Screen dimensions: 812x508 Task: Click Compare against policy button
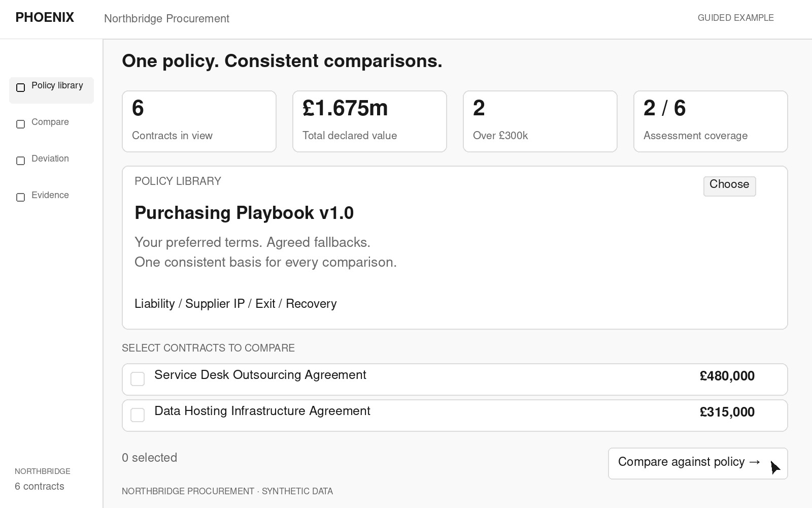pyautogui.click(x=698, y=463)
